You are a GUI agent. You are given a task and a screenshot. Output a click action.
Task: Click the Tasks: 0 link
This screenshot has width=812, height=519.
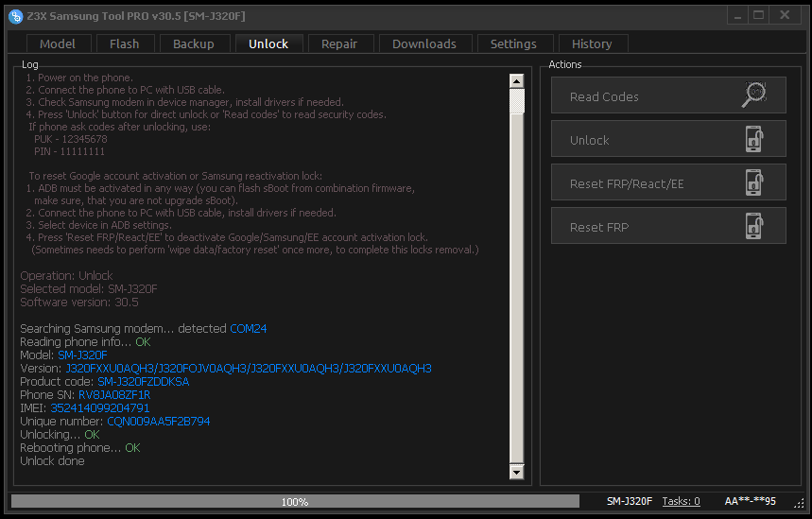point(681,501)
